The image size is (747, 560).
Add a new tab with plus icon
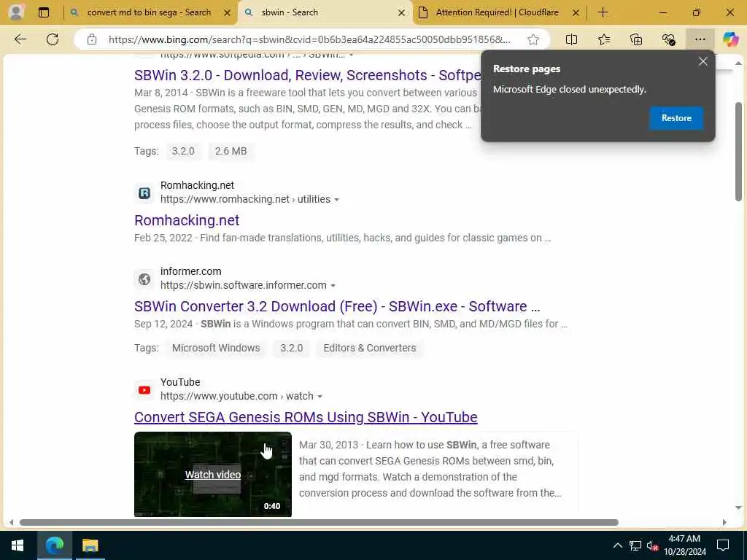pyautogui.click(x=603, y=12)
